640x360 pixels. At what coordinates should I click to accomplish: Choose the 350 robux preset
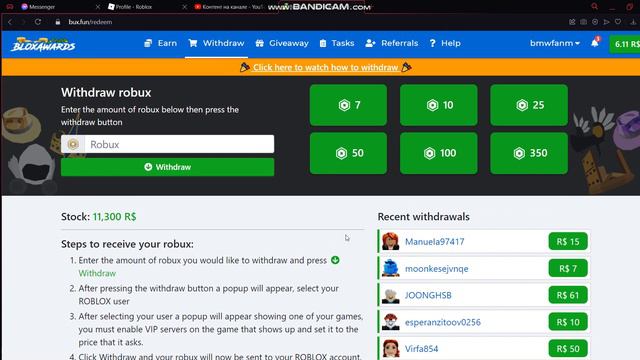[x=529, y=153]
